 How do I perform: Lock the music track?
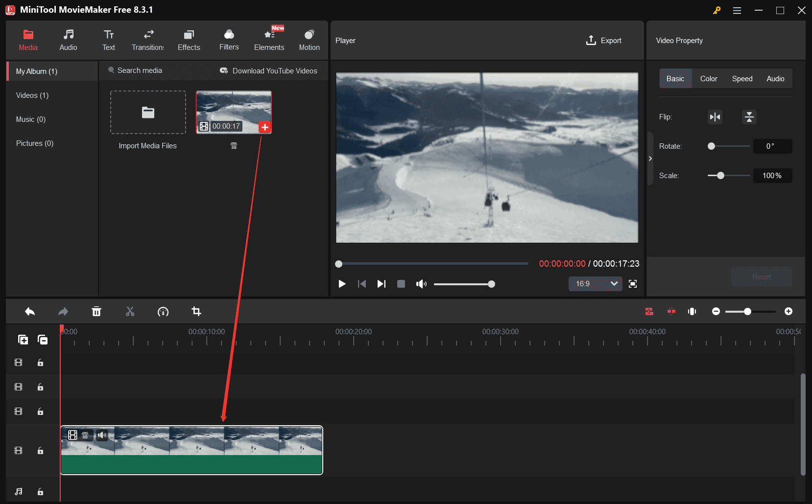click(40, 491)
